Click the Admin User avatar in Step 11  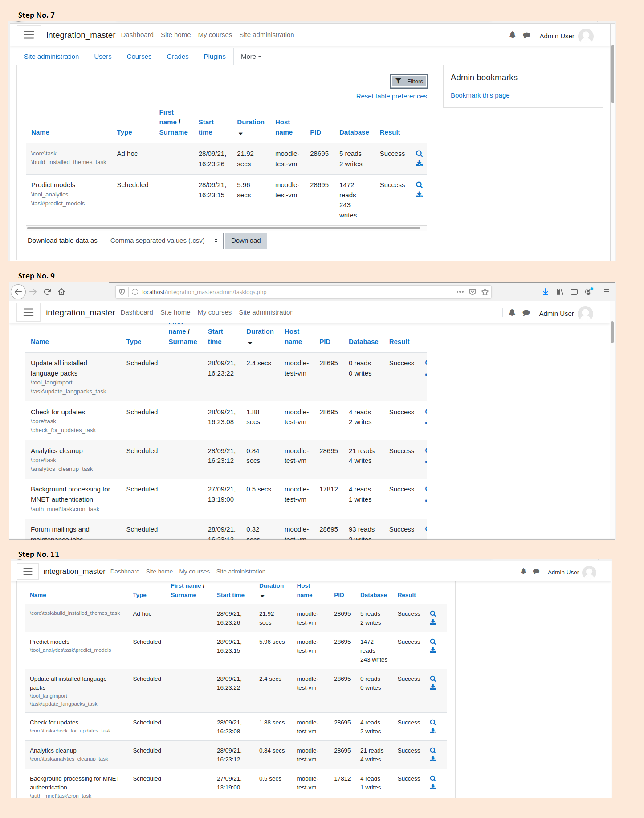point(589,572)
